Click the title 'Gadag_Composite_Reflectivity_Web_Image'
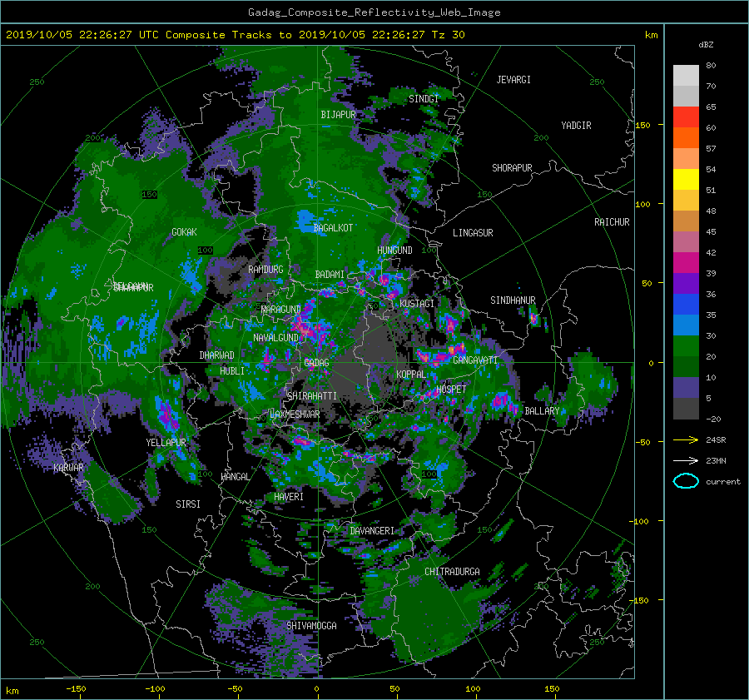Image resolution: width=749 pixels, height=700 pixels. [x=374, y=12]
